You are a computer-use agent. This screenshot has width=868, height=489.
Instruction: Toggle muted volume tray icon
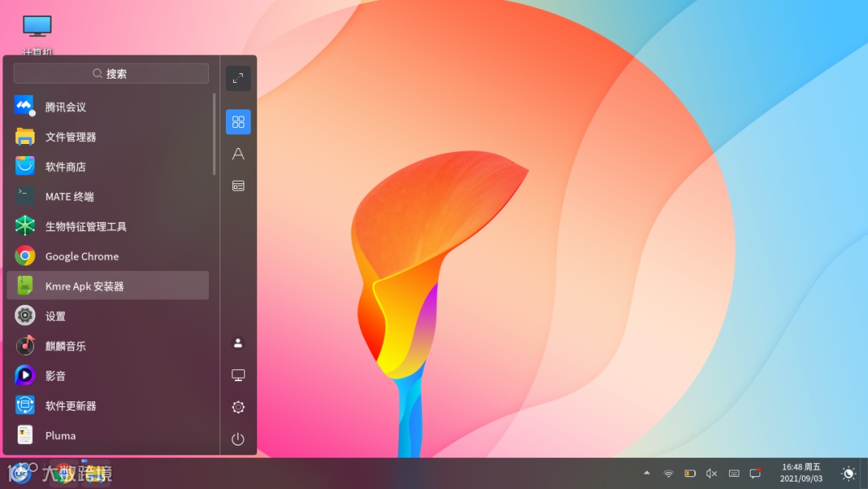point(712,474)
